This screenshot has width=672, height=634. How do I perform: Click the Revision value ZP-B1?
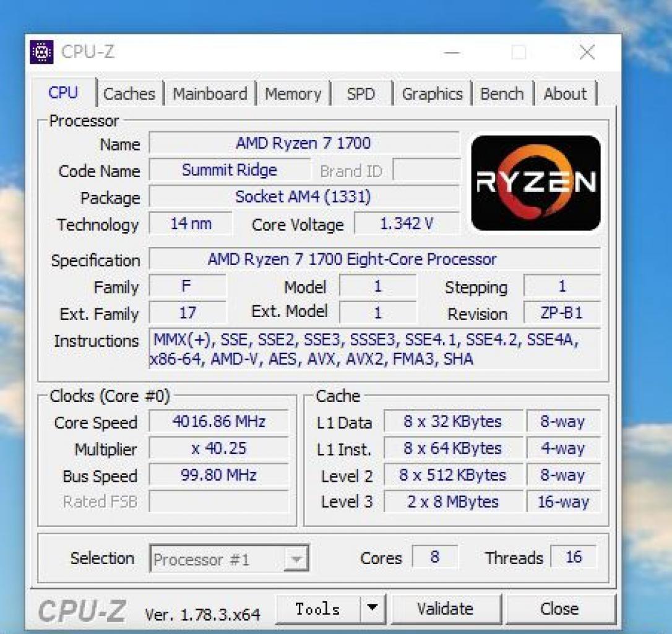562,312
